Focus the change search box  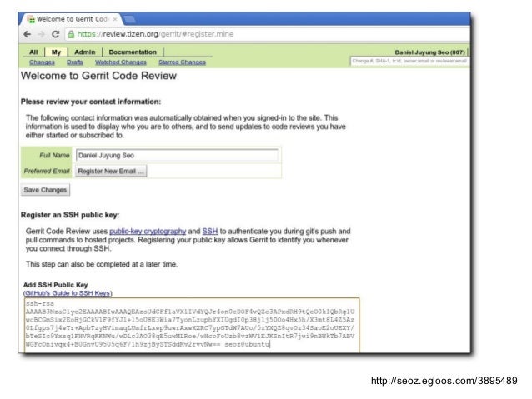[409, 62]
